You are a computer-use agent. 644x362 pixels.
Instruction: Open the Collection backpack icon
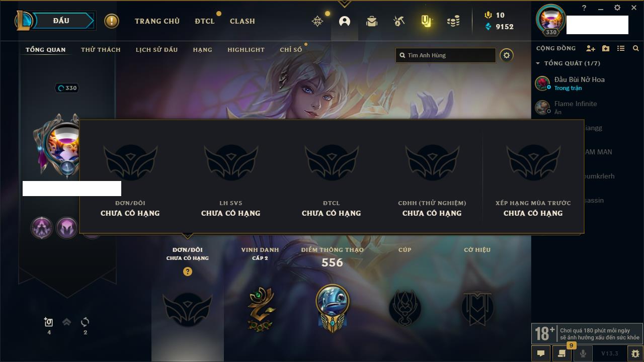click(372, 21)
